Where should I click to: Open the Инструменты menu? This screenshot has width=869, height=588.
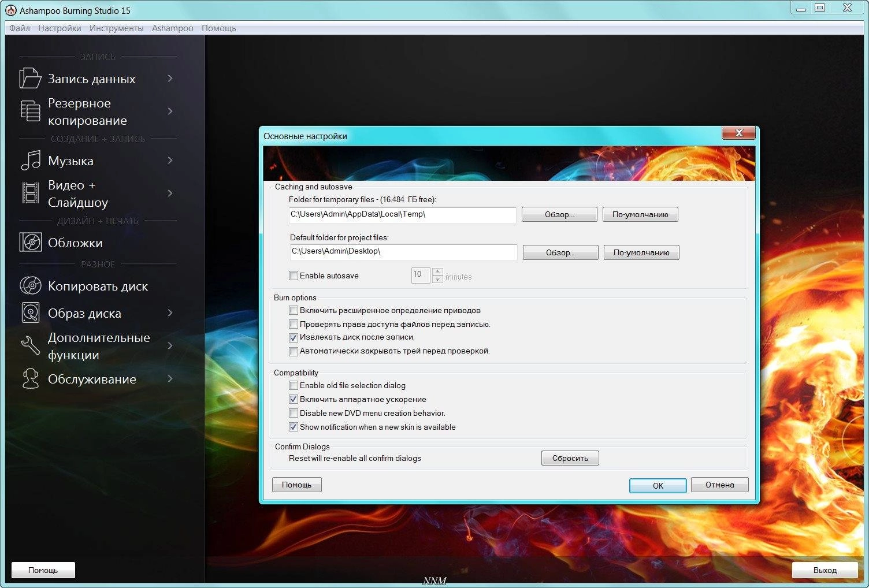(x=117, y=28)
